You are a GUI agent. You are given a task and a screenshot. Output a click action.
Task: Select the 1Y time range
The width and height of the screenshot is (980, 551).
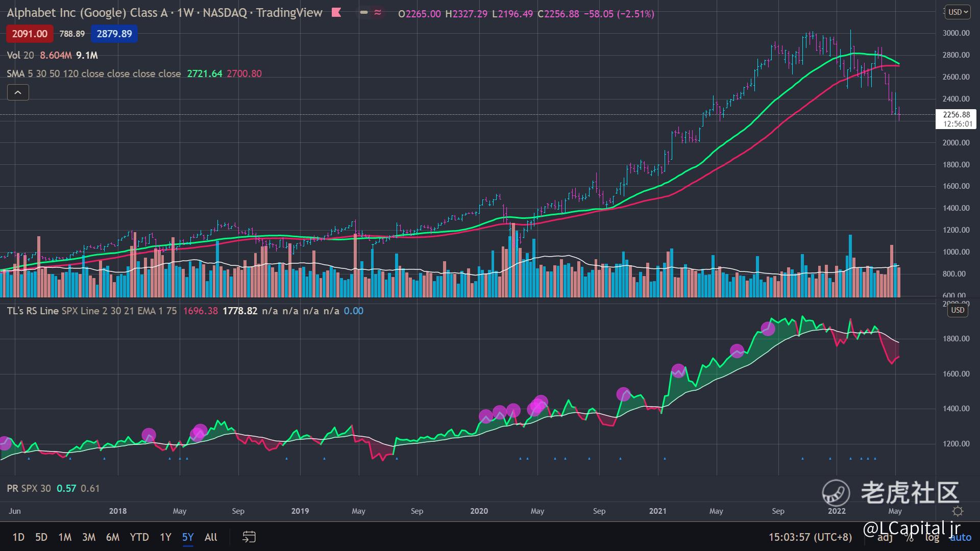165,537
